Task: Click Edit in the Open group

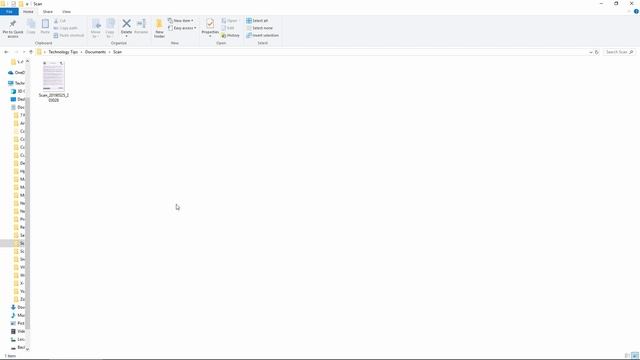Action: tap(228, 28)
